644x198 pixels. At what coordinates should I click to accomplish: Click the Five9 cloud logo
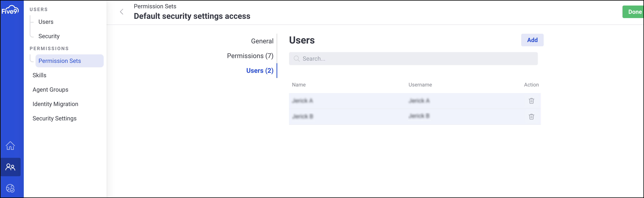10,10
